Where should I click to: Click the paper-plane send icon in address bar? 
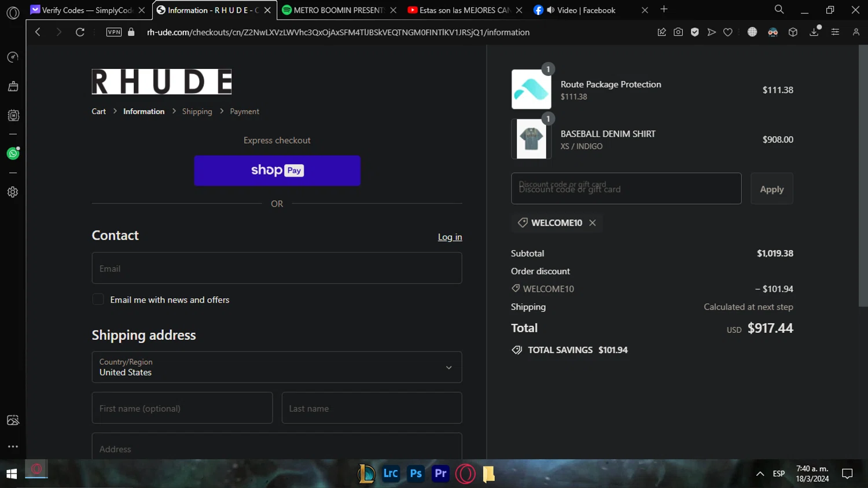tap(712, 32)
